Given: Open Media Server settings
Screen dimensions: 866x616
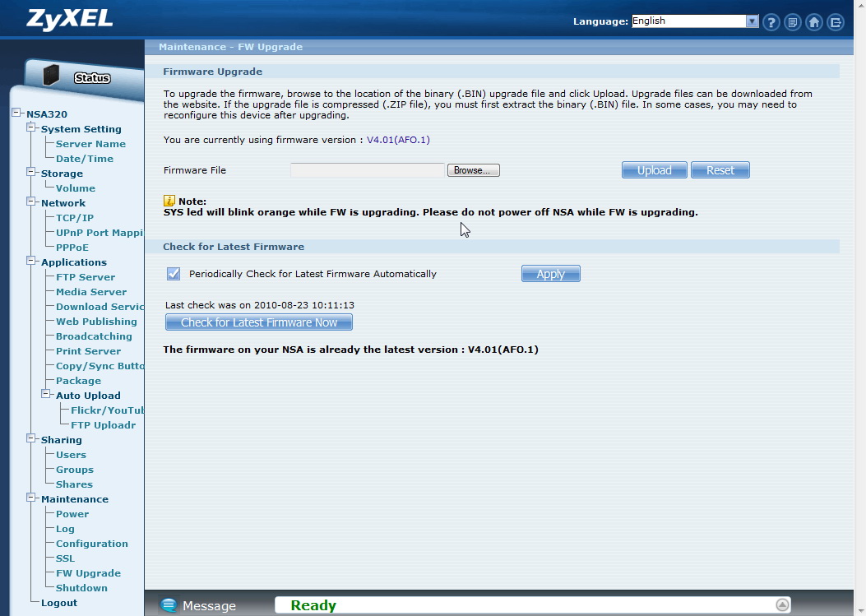Looking at the screenshot, I should 91,292.
